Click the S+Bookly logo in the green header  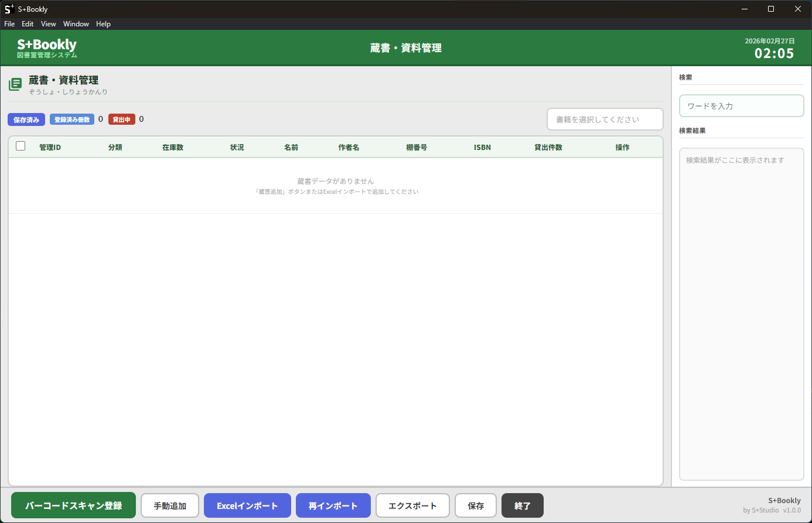(47, 48)
